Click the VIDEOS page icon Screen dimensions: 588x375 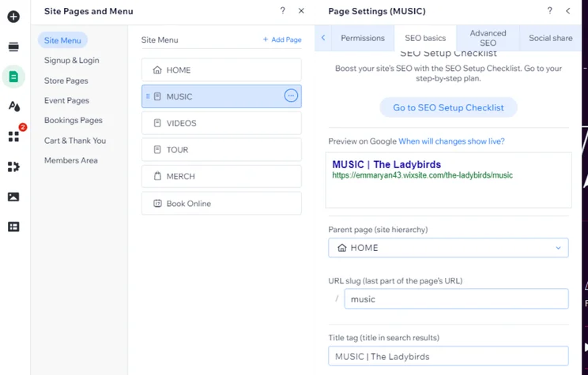tap(157, 123)
